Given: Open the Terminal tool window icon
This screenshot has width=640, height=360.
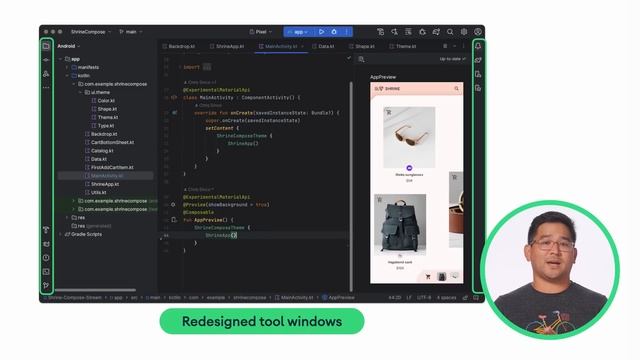Looking at the screenshot, I should click(x=46, y=272).
